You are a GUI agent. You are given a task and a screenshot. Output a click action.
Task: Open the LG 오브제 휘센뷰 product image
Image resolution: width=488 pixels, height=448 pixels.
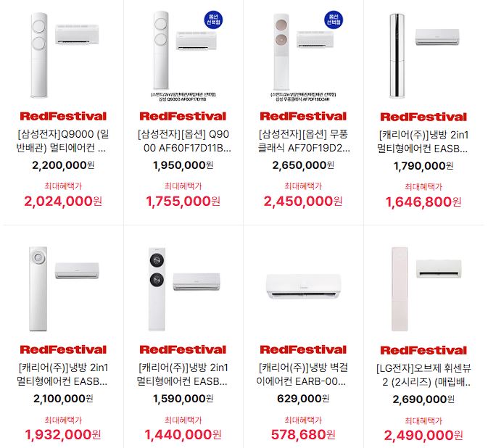(x=423, y=289)
